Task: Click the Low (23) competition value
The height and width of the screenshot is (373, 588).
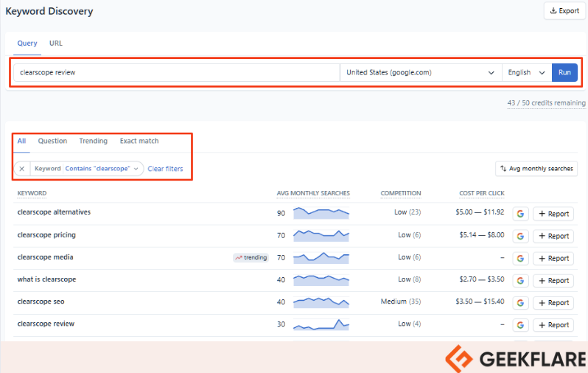Action: (407, 212)
